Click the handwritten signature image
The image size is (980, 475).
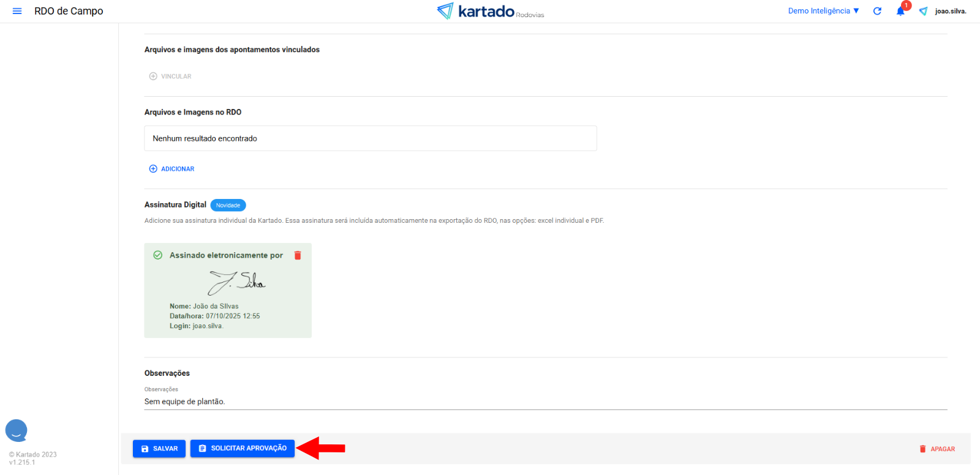(x=236, y=282)
